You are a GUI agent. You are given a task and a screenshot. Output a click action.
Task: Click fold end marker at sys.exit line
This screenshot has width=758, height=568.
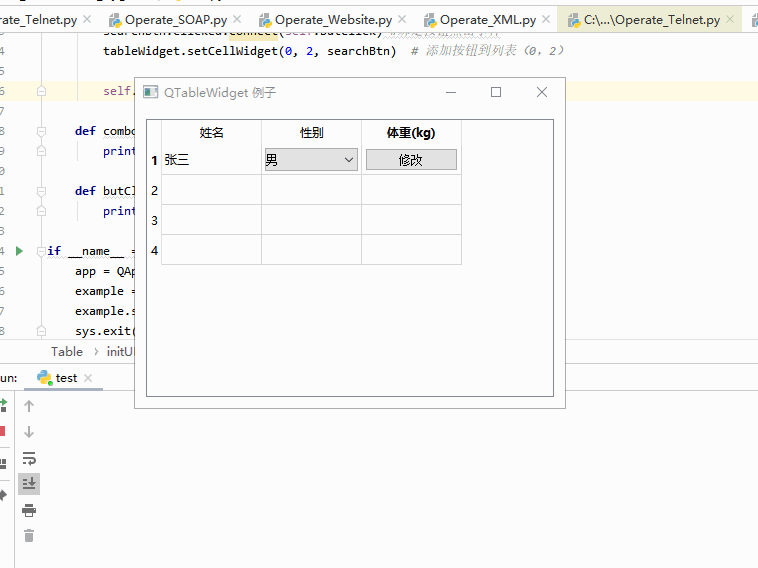pos(41,331)
